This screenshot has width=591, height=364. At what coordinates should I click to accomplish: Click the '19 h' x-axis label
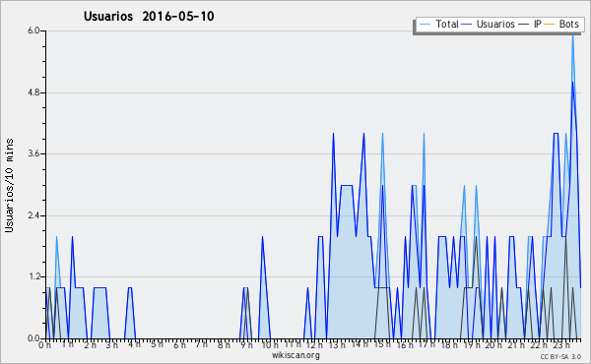pyautogui.click(x=471, y=345)
